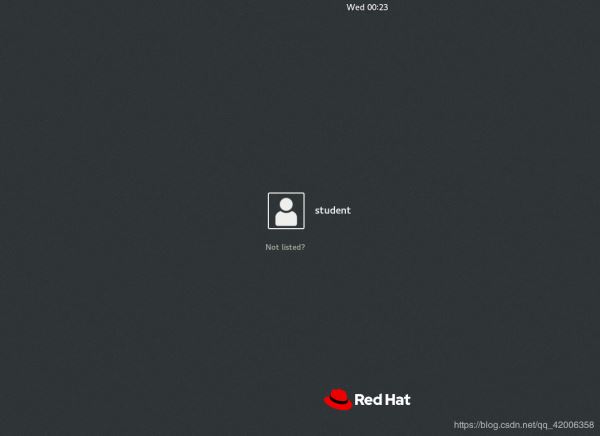Click the text "student" next to the avatar
The image size is (600, 436).
[x=333, y=211]
